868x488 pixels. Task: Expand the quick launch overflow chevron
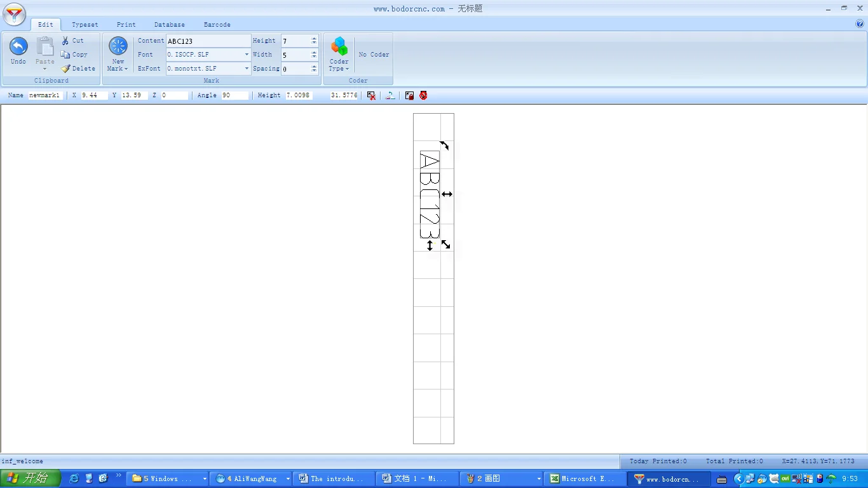pyautogui.click(x=118, y=476)
